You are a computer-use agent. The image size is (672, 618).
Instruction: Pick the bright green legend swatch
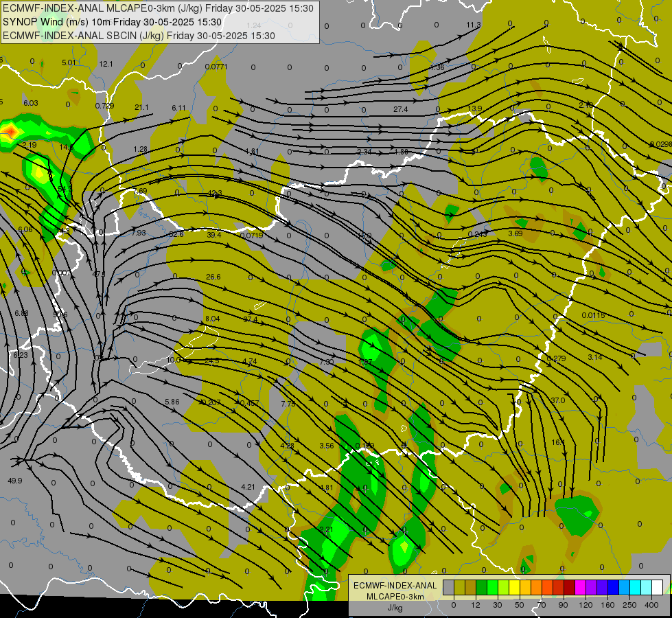point(492,587)
